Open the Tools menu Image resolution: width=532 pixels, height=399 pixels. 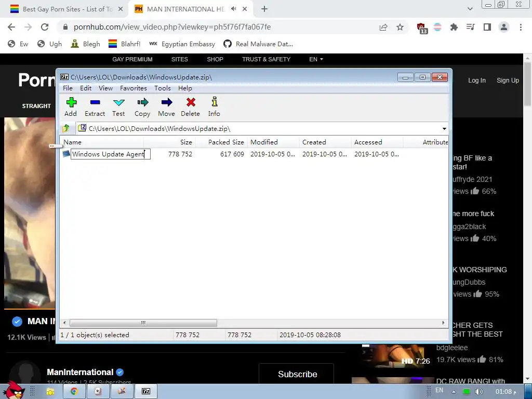pos(163,88)
